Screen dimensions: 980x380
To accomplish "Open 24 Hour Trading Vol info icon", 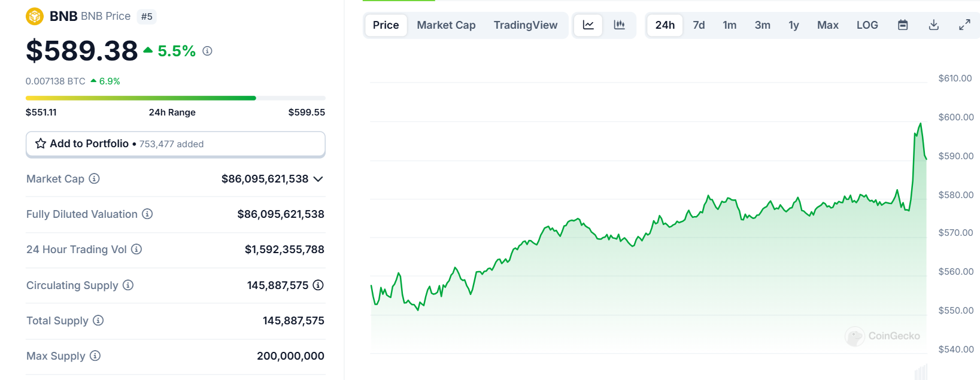I will (136, 249).
